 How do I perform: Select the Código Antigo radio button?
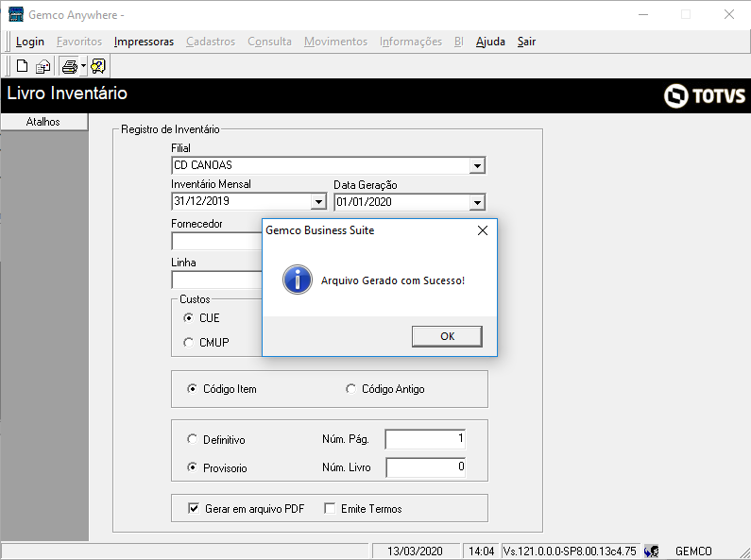coord(351,389)
